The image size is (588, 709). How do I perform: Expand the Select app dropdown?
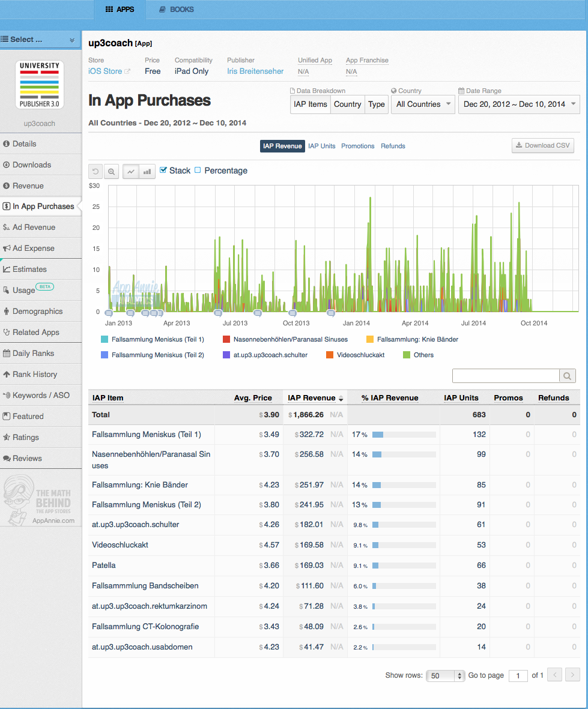tap(40, 40)
